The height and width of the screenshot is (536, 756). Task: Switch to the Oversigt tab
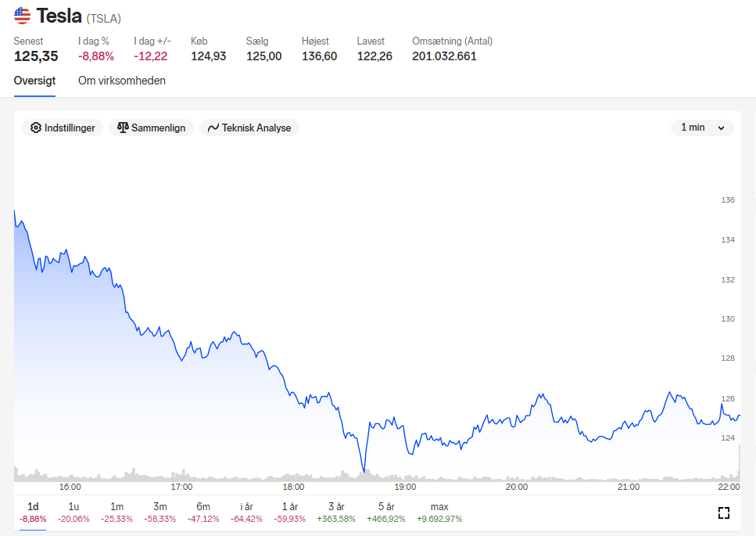pyautogui.click(x=34, y=81)
